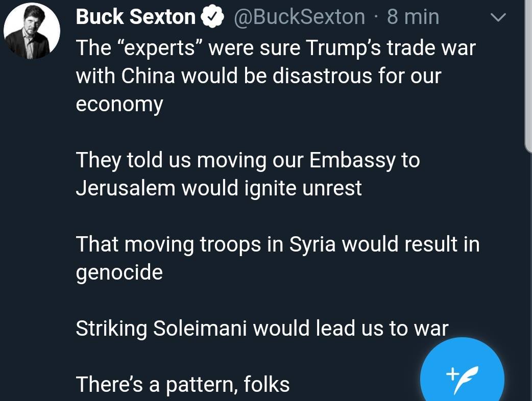Click the word "economy" in tweet
Image resolution: width=532 pixels, height=401 pixels.
119,104
